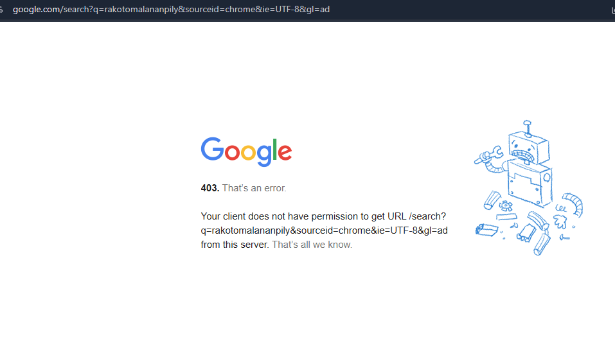Click the antenna on top of the robot
The height and width of the screenshot is (364, 615).
(x=528, y=128)
